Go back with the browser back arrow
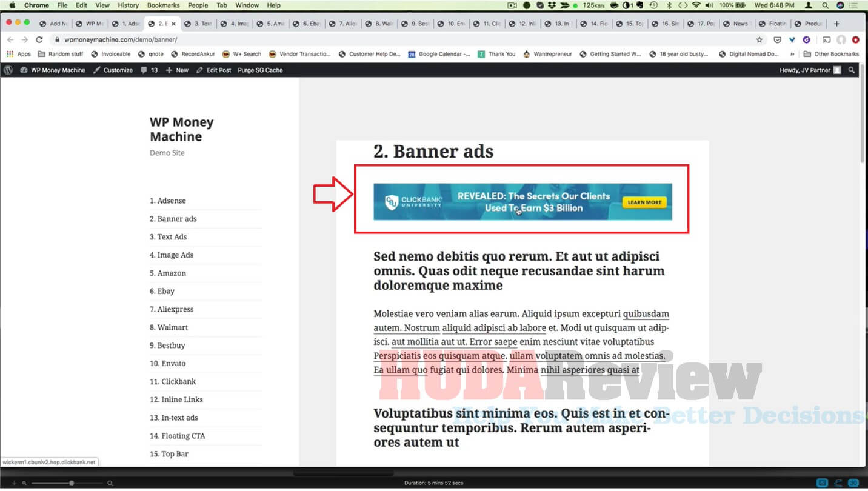Viewport: 868px width, 491px height. 10,39
